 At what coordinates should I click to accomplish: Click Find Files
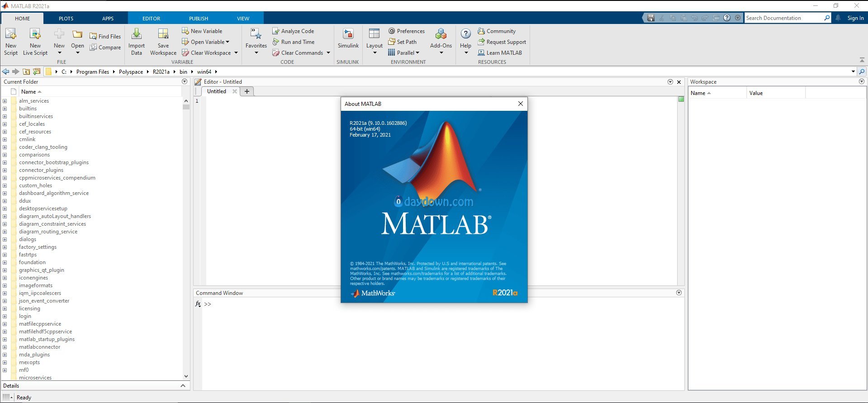[105, 36]
